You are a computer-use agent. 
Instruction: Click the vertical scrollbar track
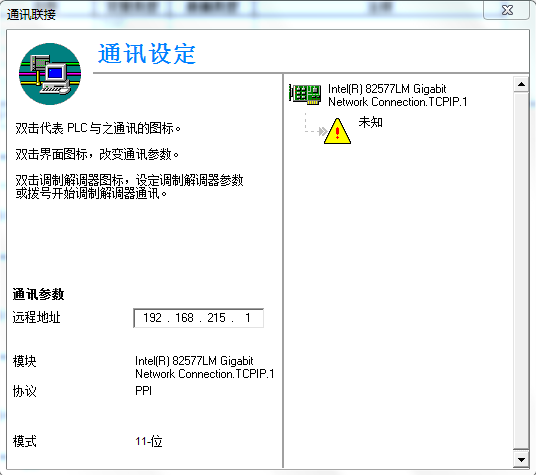click(x=521, y=272)
